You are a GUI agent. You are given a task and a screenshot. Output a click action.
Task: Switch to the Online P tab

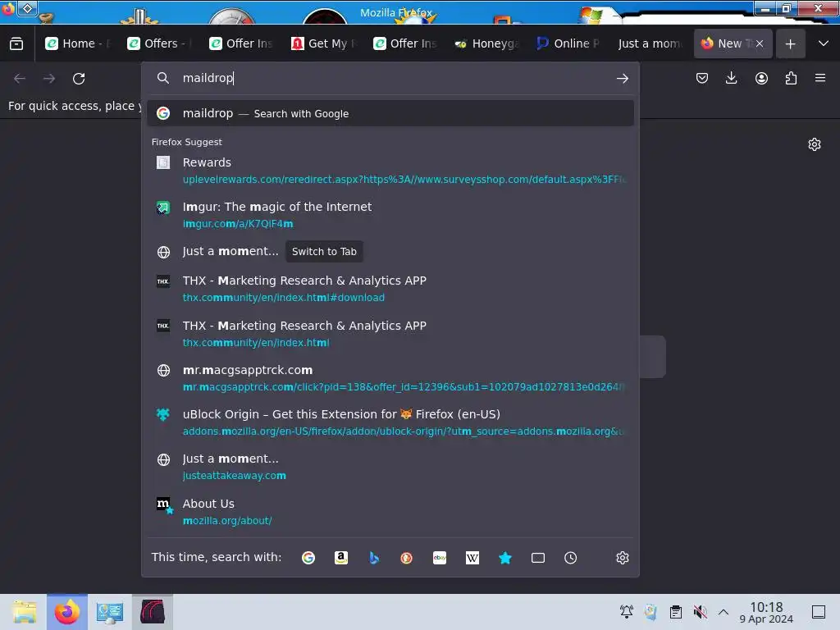pyautogui.click(x=569, y=43)
